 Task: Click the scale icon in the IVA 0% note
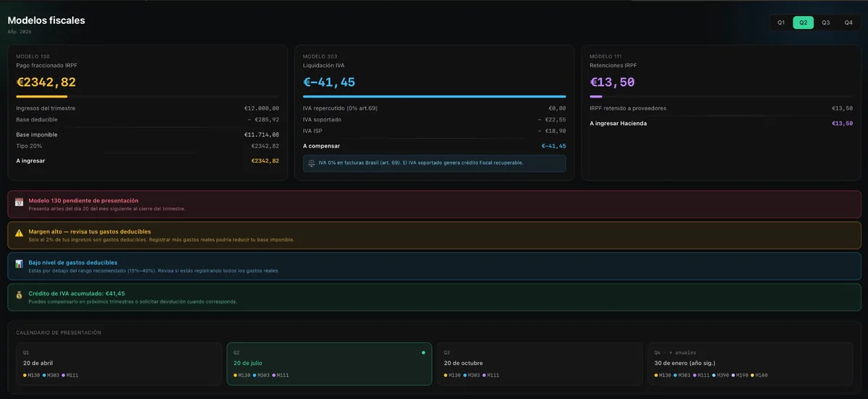tap(312, 163)
